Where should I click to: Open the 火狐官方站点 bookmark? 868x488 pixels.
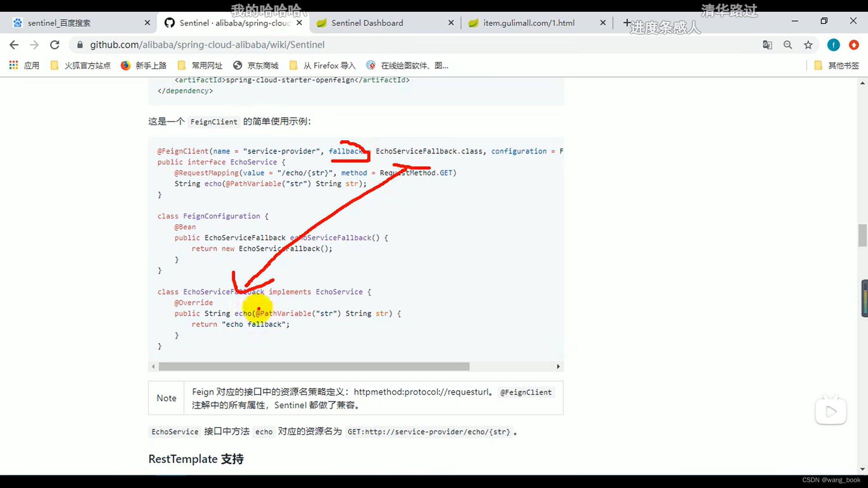click(80, 65)
